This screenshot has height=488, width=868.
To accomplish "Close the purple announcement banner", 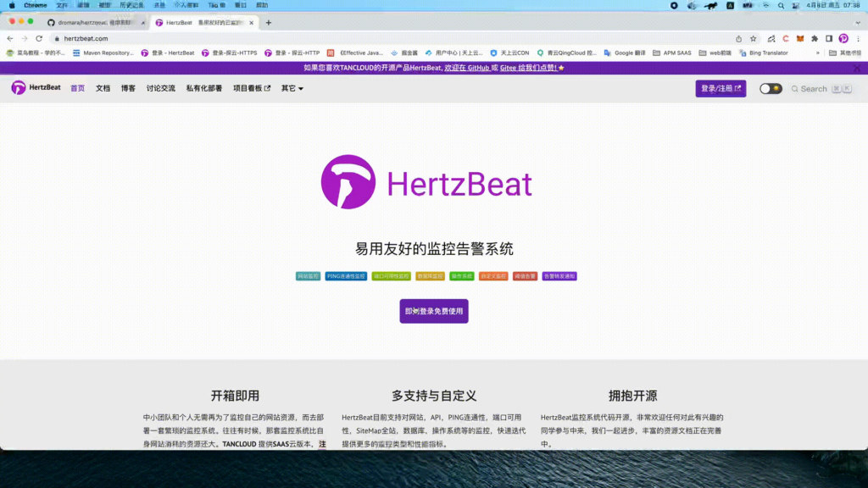I will [x=857, y=68].
